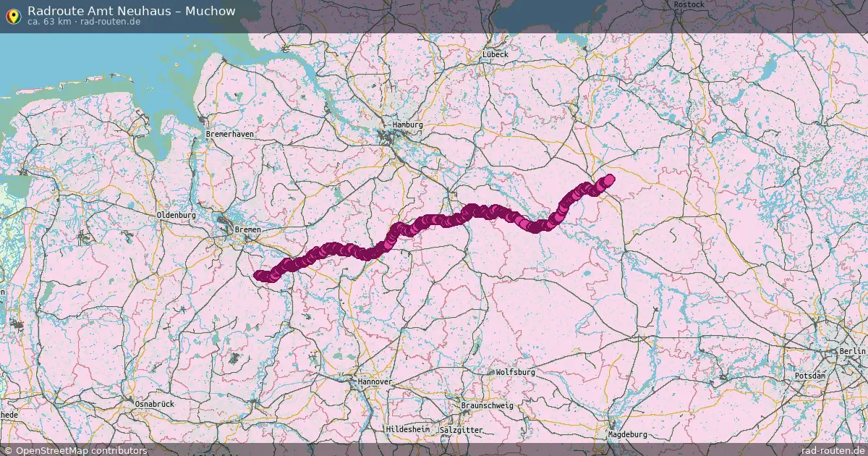Click the Osnabrück city label
Screen dimensions: 868x456
click(x=154, y=403)
